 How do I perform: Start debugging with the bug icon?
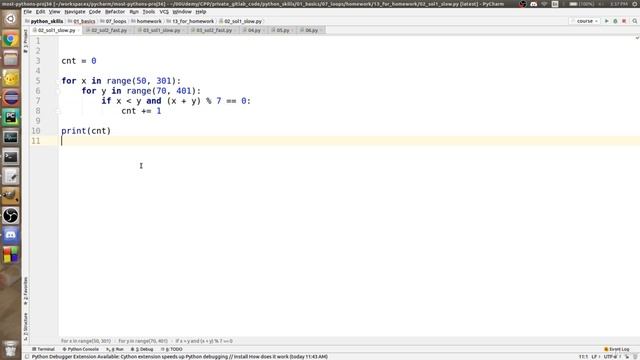pos(615,21)
